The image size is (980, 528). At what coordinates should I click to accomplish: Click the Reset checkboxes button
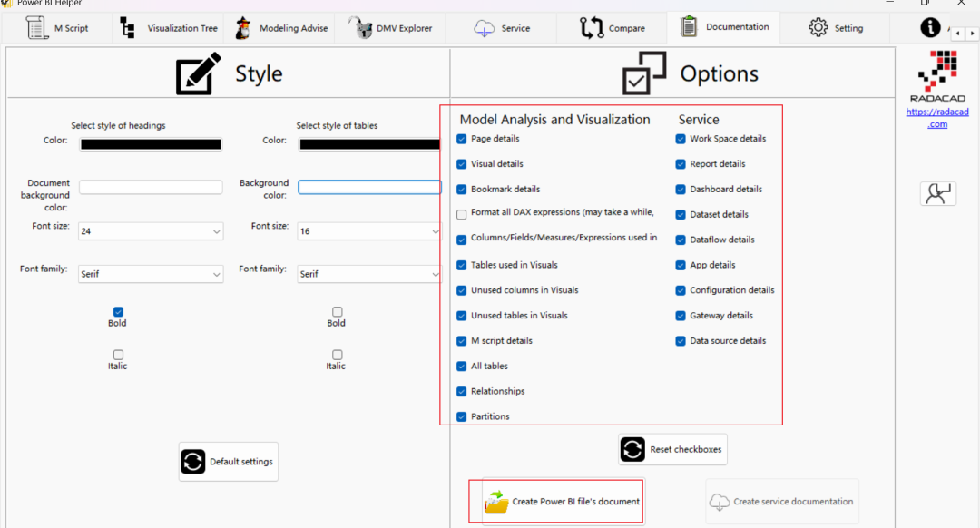click(672, 449)
